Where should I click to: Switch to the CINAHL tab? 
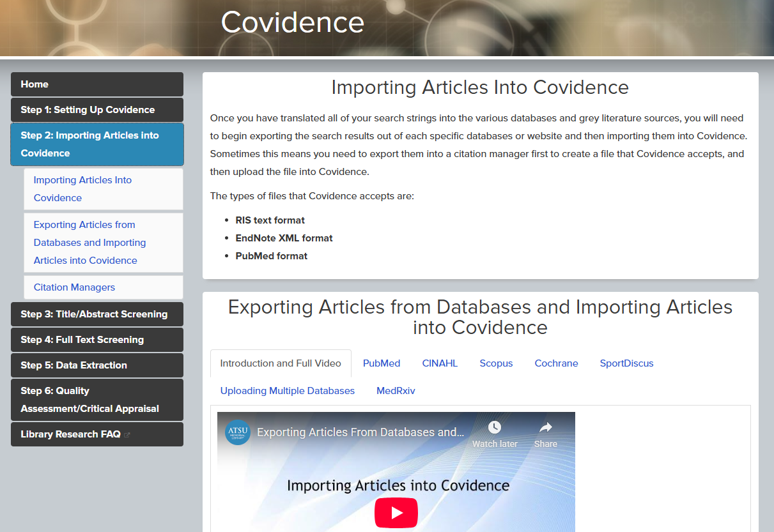pos(440,363)
